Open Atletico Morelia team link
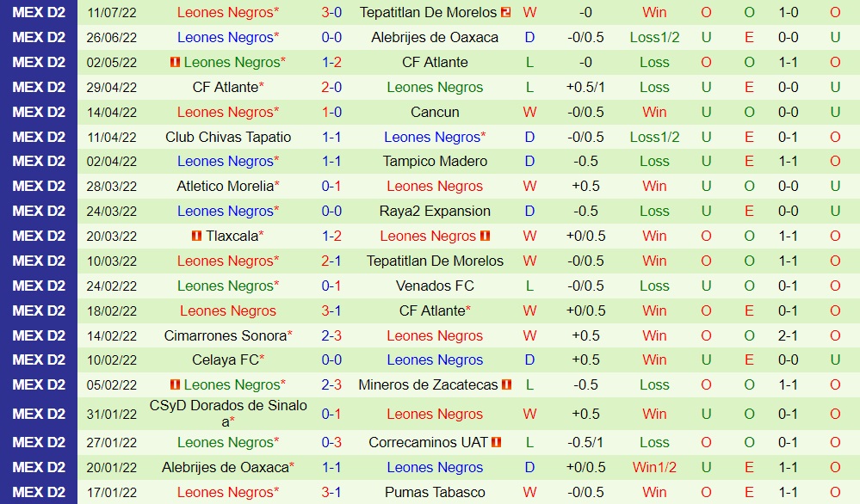 click(225, 187)
